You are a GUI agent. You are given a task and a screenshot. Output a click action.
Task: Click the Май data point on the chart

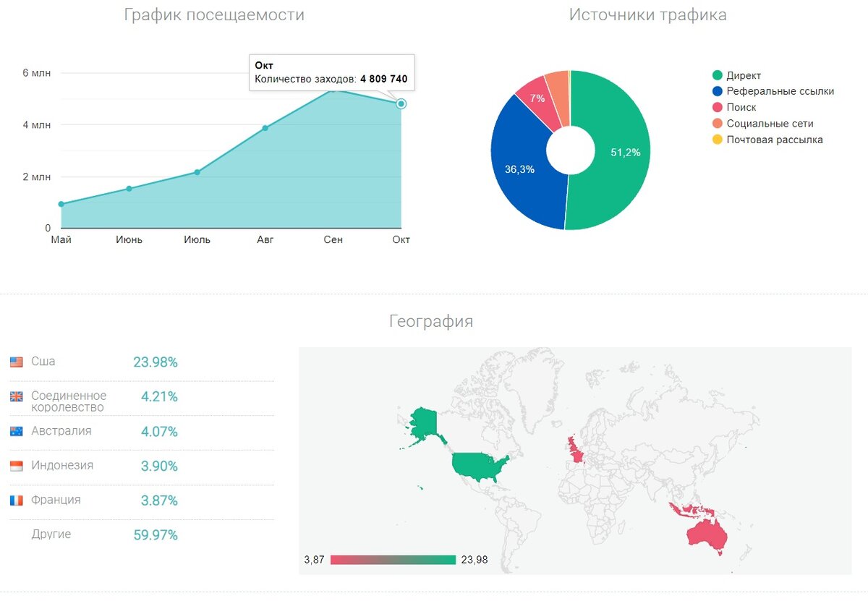click(61, 204)
